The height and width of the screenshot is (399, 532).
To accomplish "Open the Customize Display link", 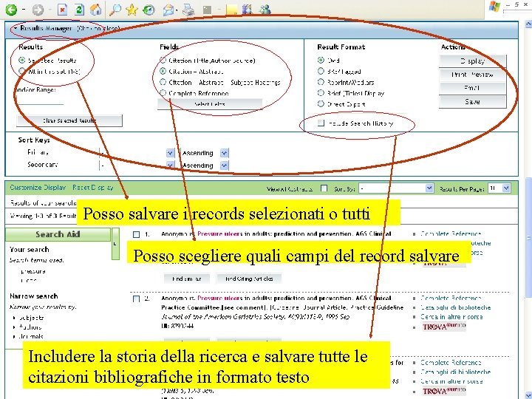I will click(38, 188).
